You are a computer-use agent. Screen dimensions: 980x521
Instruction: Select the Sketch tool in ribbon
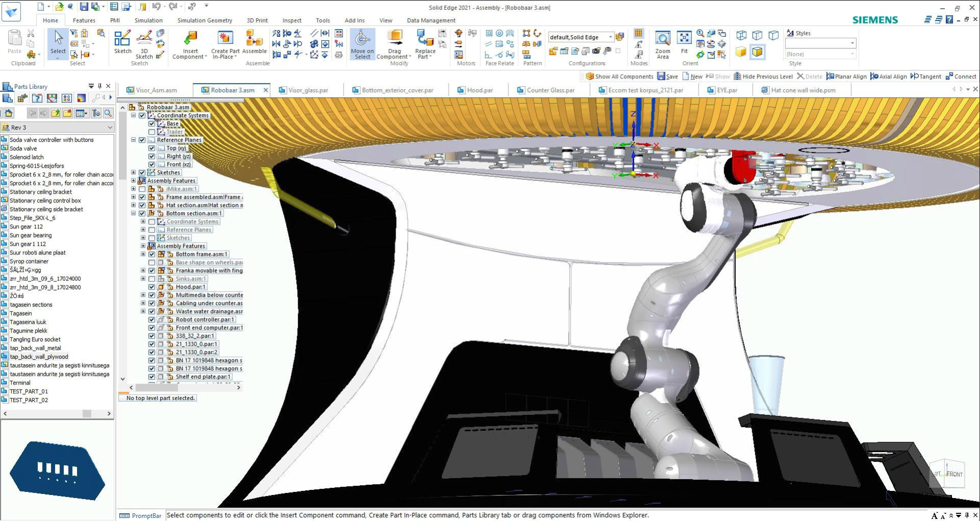coord(122,42)
